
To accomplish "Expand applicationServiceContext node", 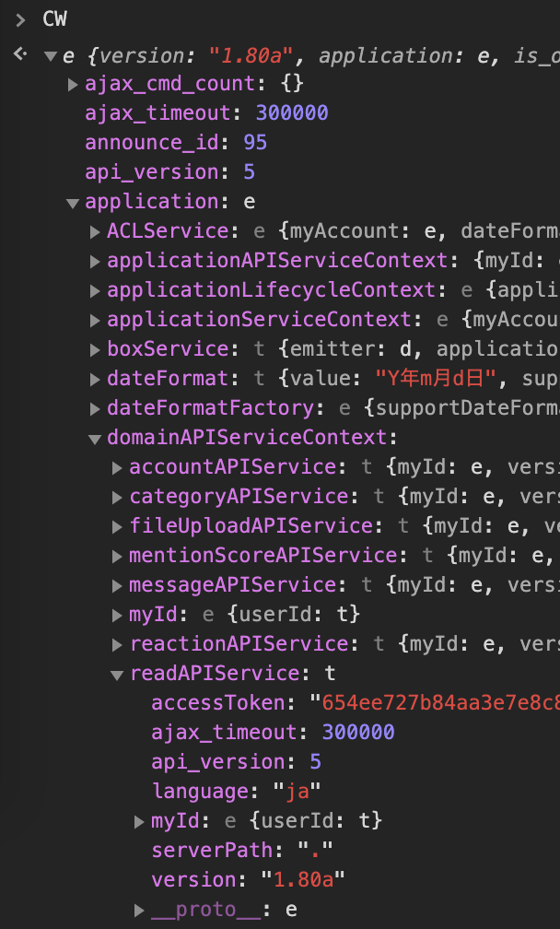I will 95,321.
